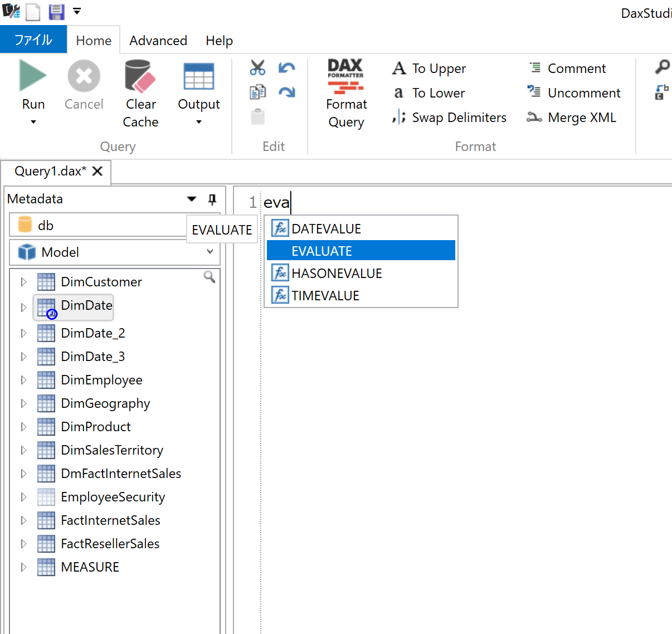This screenshot has height=634, width=672.
Task: Expand the DimDate_3 table
Action: 23,357
